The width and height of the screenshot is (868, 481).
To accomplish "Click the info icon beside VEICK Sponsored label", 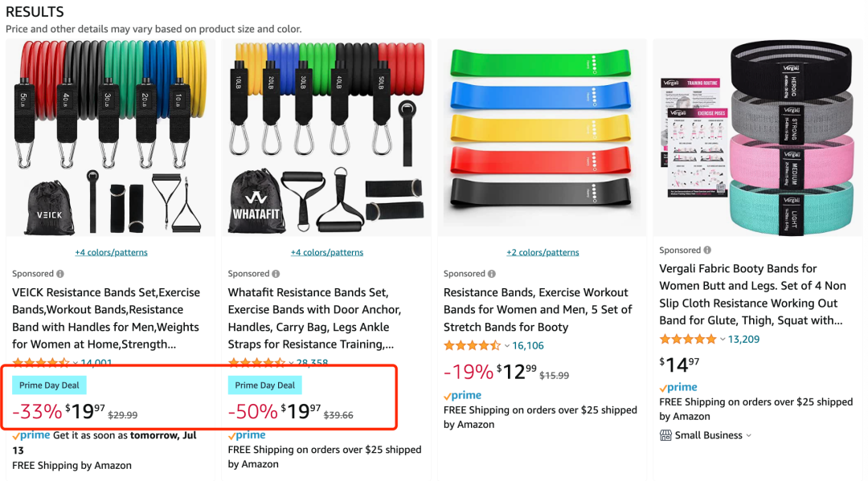I will [x=59, y=274].
